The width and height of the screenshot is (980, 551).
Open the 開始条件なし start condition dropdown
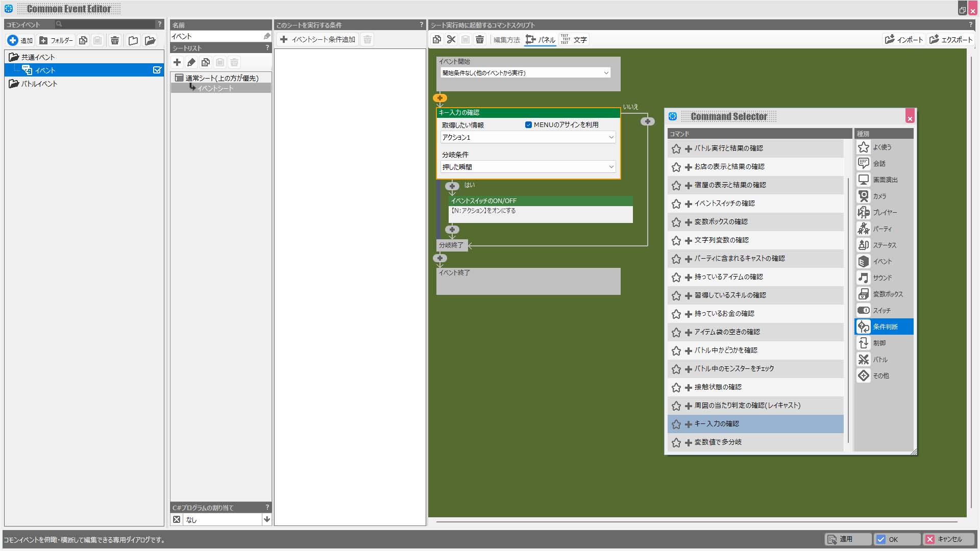pyautogui.click(x=525, y=73)
